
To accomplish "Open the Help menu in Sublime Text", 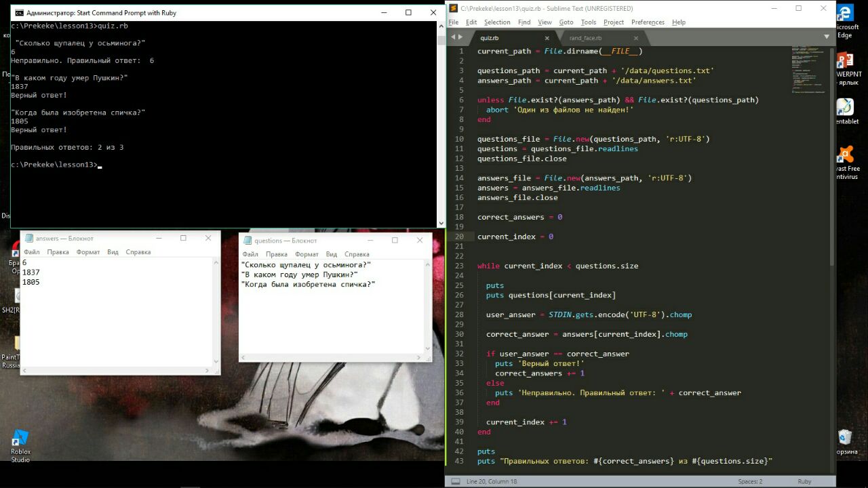I will (x=679, y=22).
